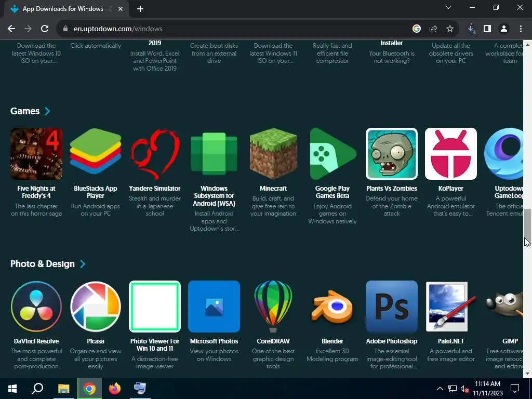The image size is (532, 399).
Task: Open the DaVinci Resolve title link
Action: pyautogui.click(x=36, y=341)
